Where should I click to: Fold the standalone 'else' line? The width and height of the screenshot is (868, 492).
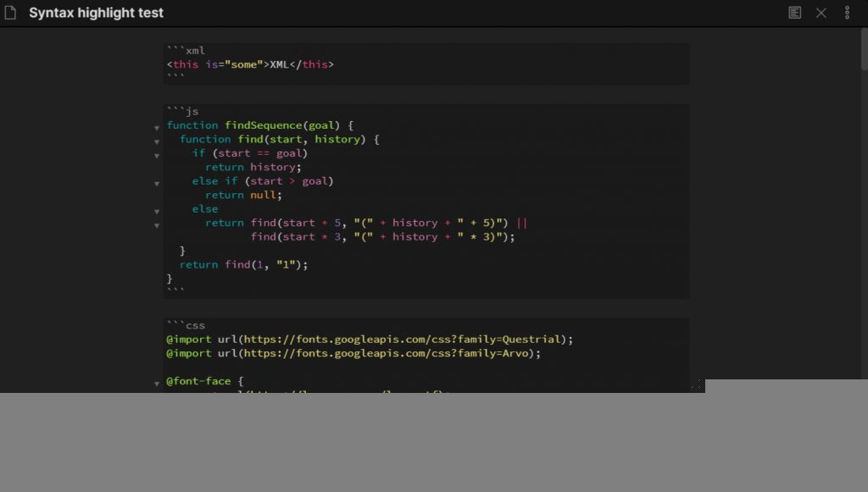tap(157, 212)
